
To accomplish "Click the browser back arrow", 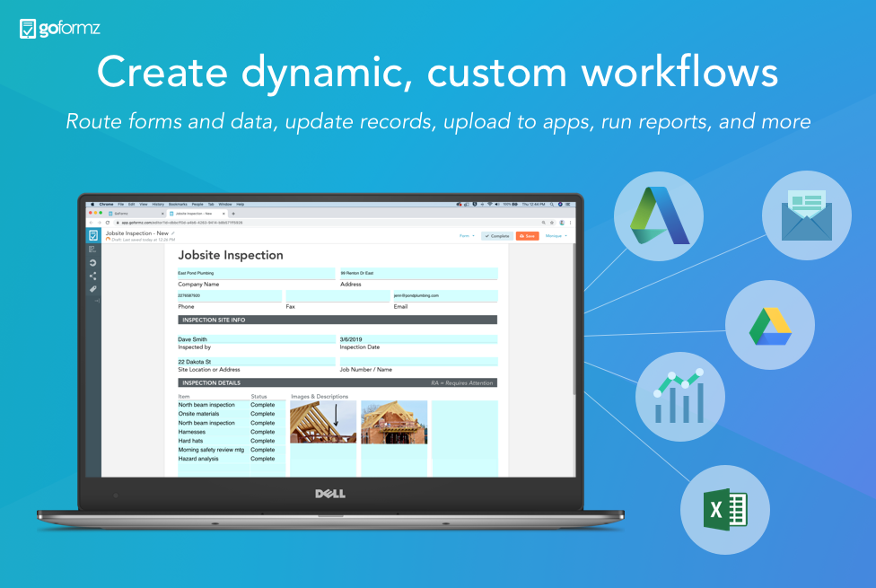I will 91,223.
